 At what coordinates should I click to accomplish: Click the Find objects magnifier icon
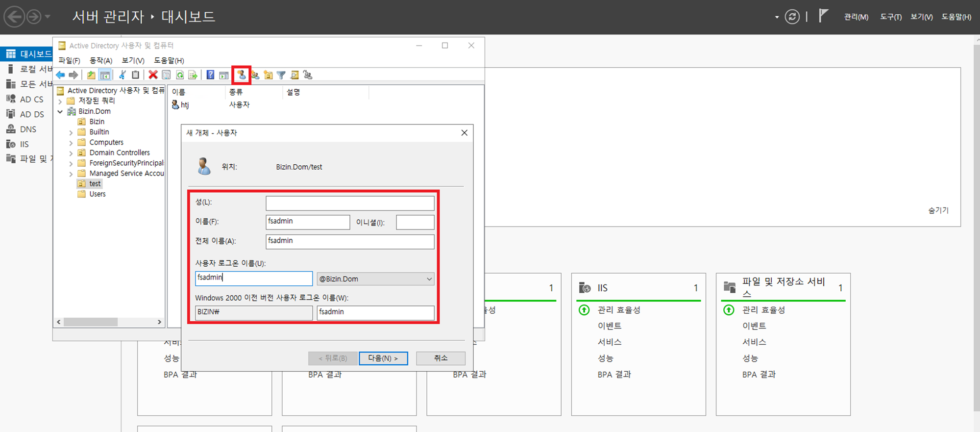tap(294, 75)
